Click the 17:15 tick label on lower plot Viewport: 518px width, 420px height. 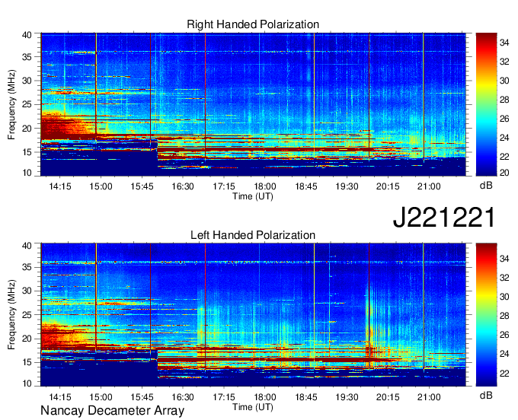pyautogui.click(x=224, y=397)
